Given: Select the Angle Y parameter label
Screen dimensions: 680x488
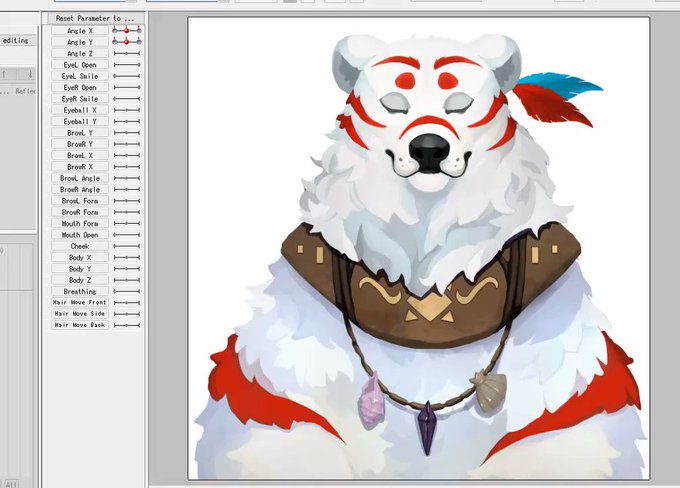Looking at the screenshot, I should pyautogui.click(x=80, y=42).
